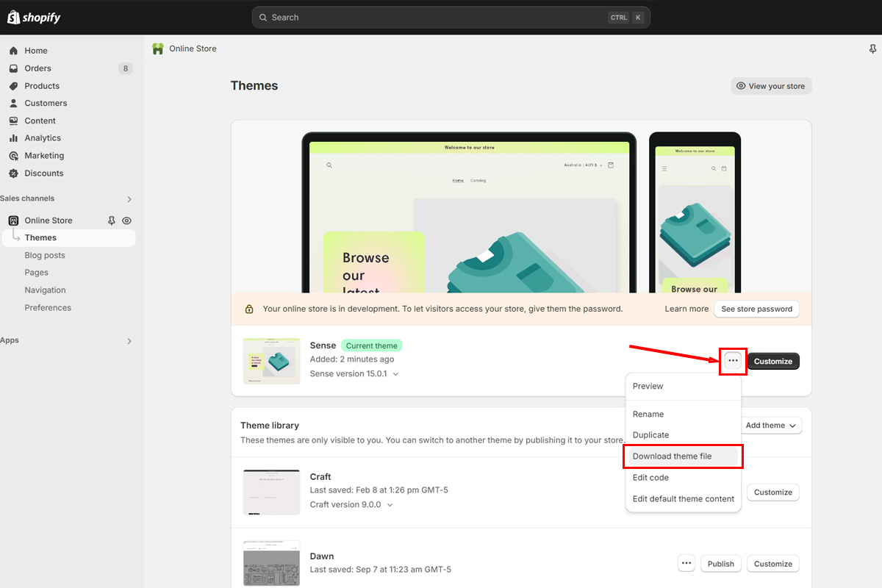Click the mobile theme preview image

pyautogui.click(x=695, y=212)
